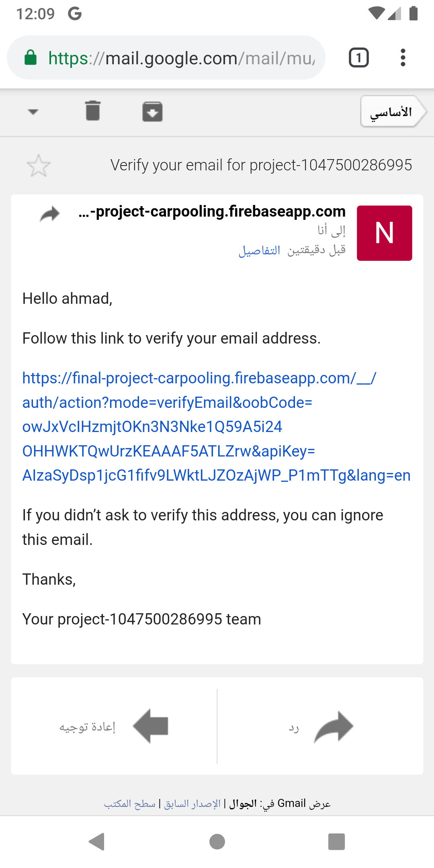Image resolution: width=434 pixels, height=868 pixels.
Task: Tap the forward arrow next to the sender name
Action: tap(49, 214)
